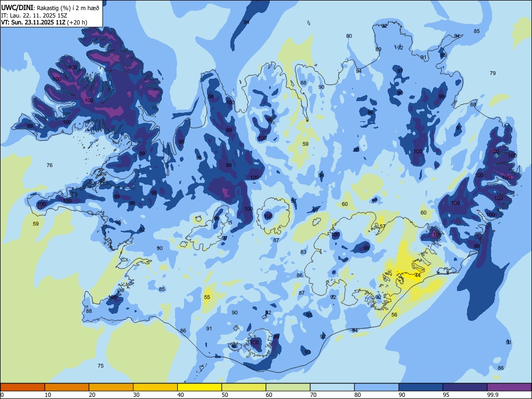Click the initial time line 'IT: Lau. 22. 11. 2025 15Z'

point(33,15)
